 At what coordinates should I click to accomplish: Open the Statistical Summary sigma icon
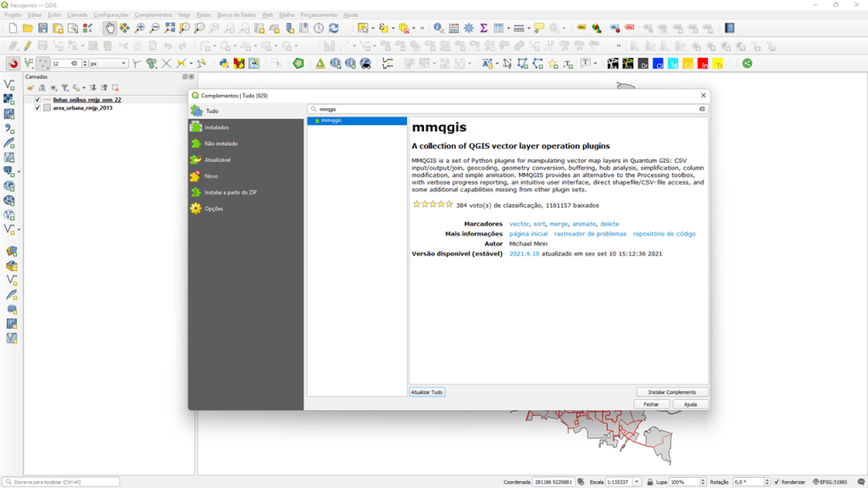483,29
